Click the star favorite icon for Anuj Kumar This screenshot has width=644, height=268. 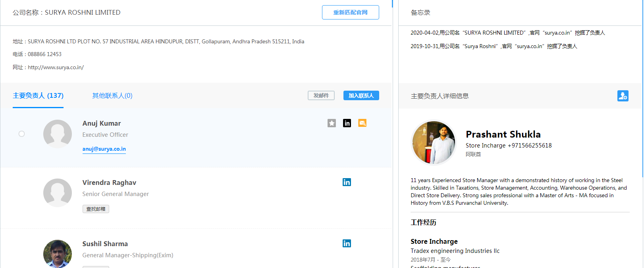(332, 123)
